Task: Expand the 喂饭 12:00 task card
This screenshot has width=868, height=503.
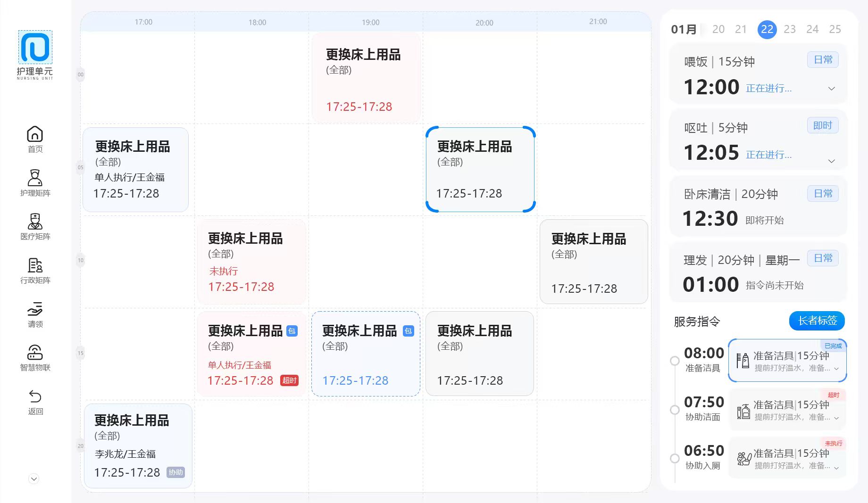Action: pyautogui.click(x=832, y=89)
